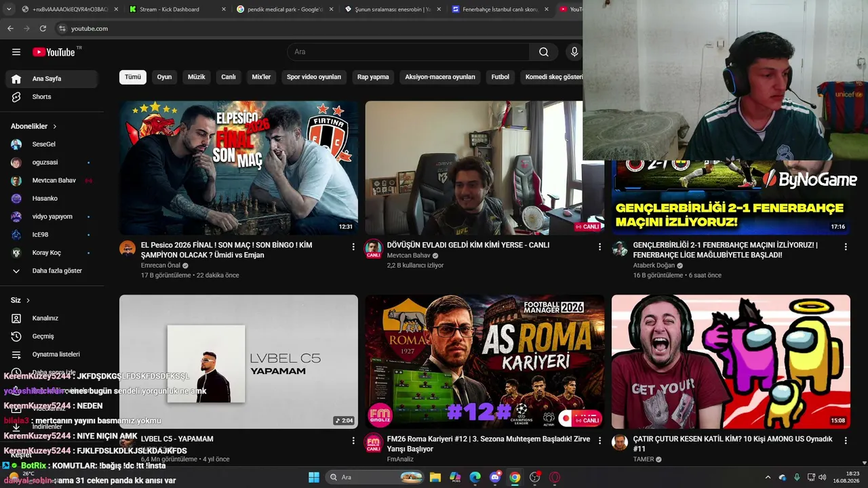
Task: View site information icon in address bar
Action: [x=62, y=28]
